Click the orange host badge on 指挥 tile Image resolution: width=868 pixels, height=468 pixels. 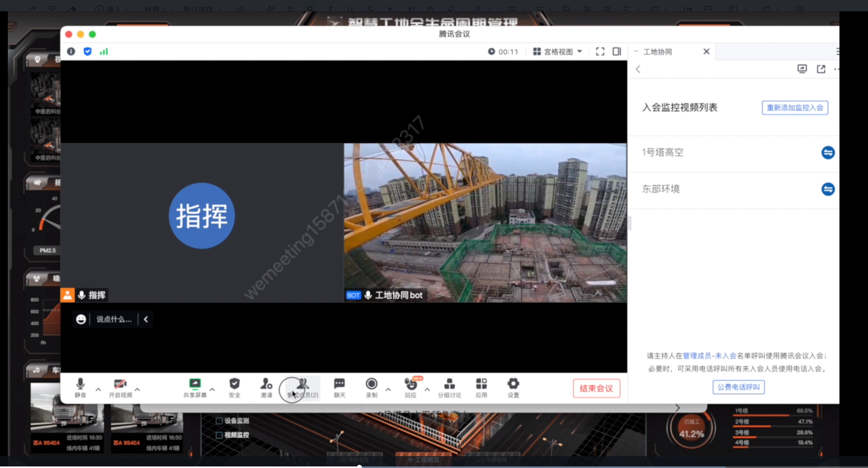click(67, 295)
